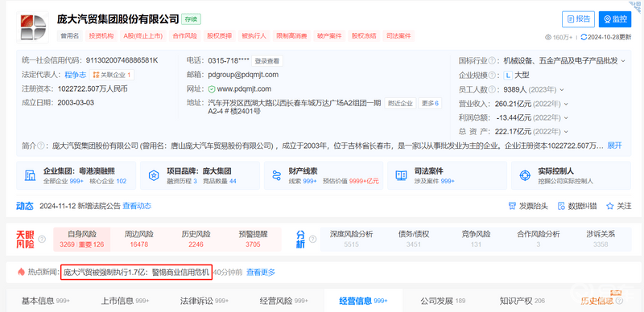Select the 破产案件 tag
Viewport: 644px width, 312px height.
point(329,36)
